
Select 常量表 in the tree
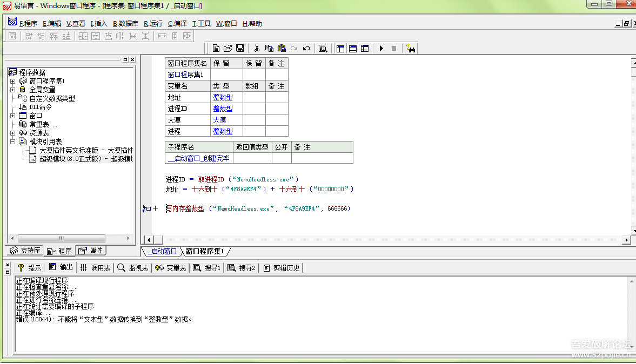tap(43, 124)
